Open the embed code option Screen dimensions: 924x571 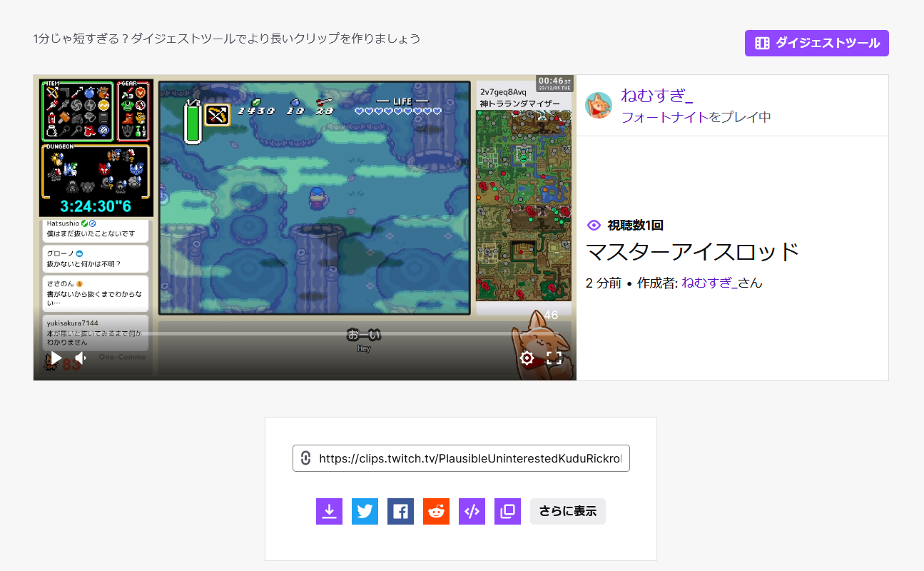(x=472, y=511)
